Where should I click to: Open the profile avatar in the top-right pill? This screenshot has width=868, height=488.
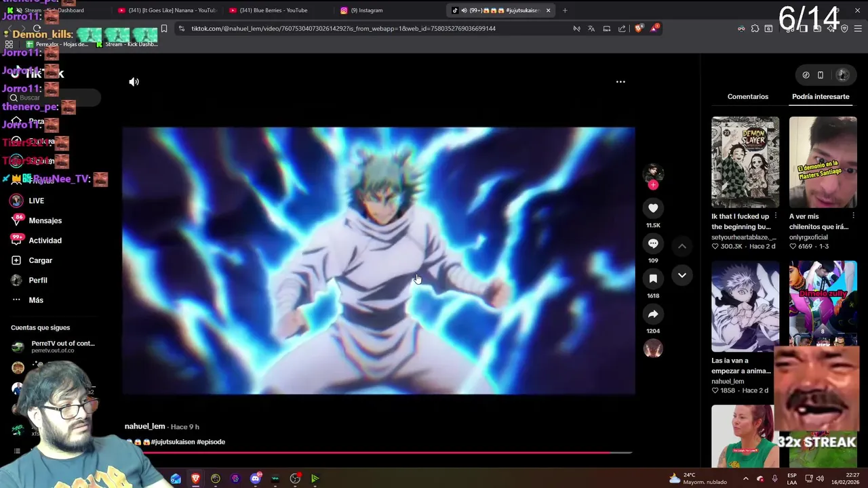point(842,75)
